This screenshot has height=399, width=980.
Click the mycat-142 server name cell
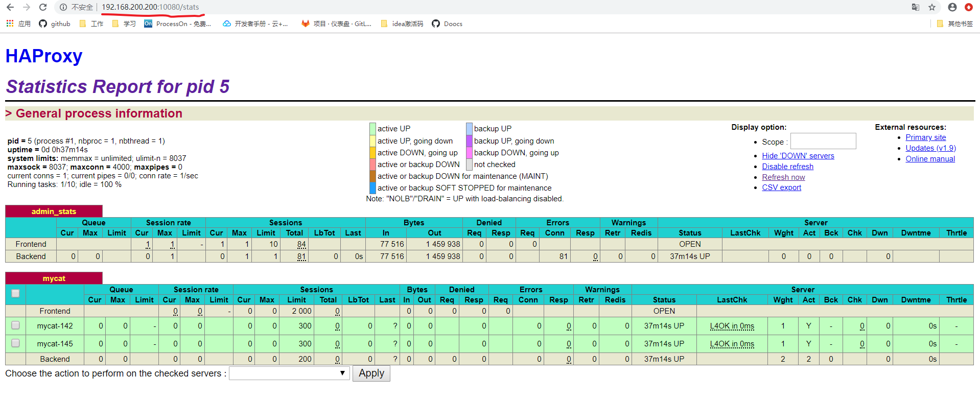[x=55, y=326]
